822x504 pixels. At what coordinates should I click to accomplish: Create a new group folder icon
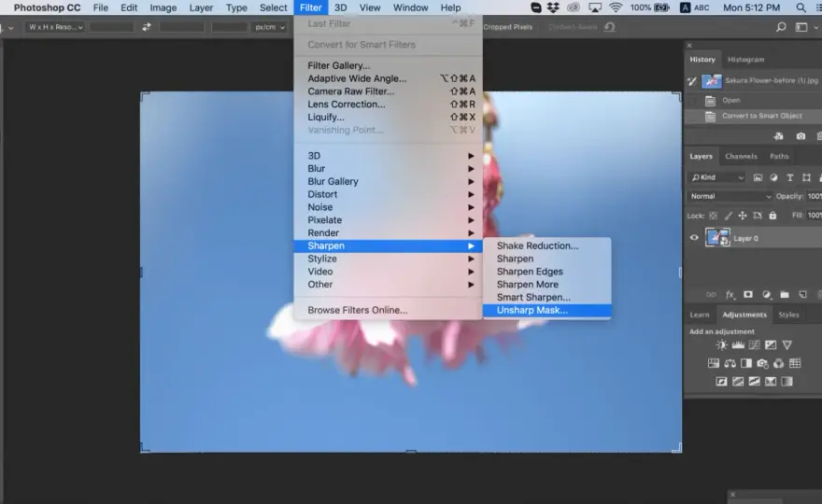click(x=785, y=294)
